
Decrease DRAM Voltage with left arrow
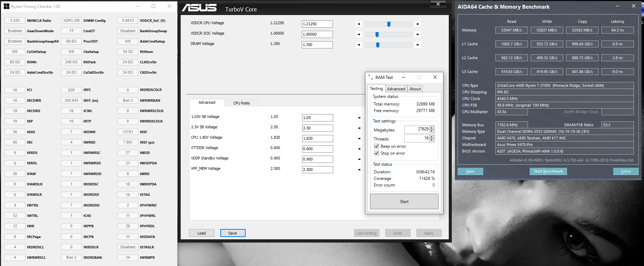(359, 45)
